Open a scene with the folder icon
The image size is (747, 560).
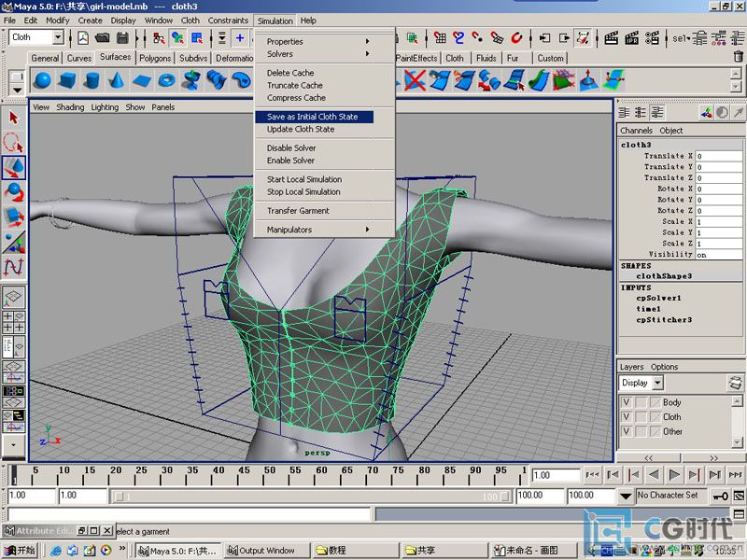(103, 37)
